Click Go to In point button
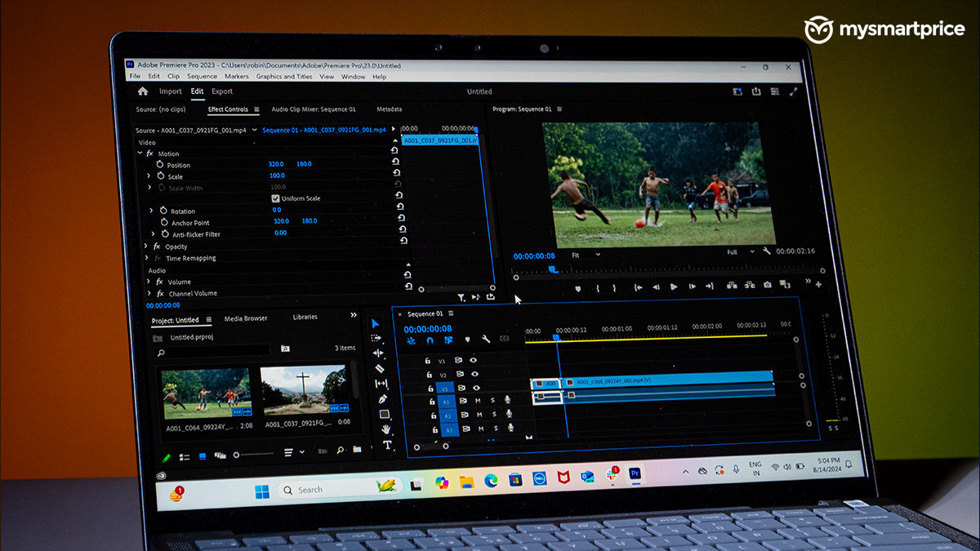 tap(637, 287)
